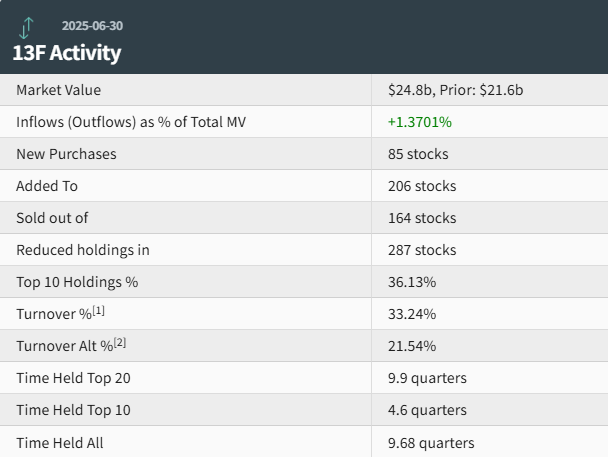Select the 85 stocks value
The width and height of the screenshot is (608, 457).
[x=418, y=154]
